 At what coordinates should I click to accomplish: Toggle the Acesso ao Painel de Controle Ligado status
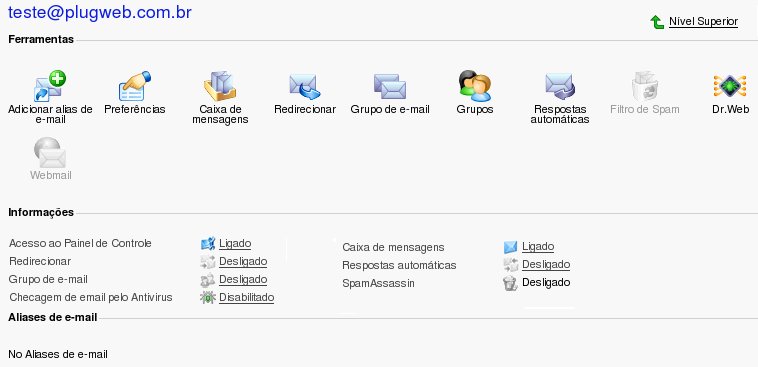[235, 243]
